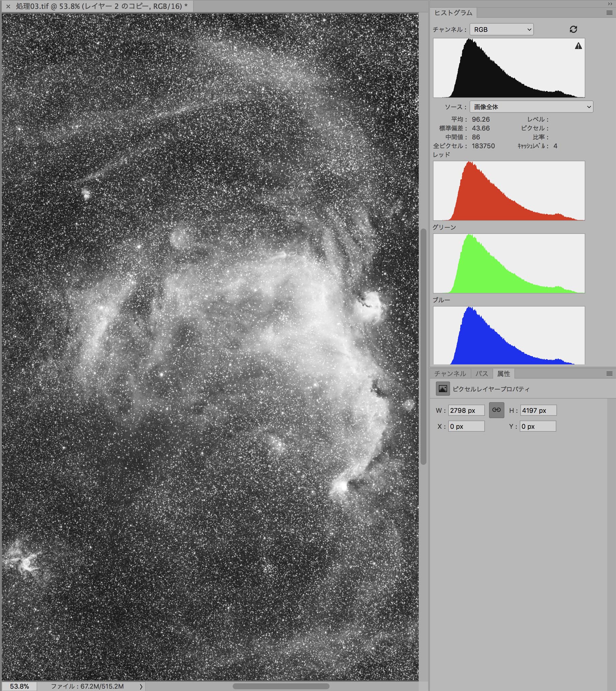
Task: Click the H height input field
Action: click(x=538, y=410)
